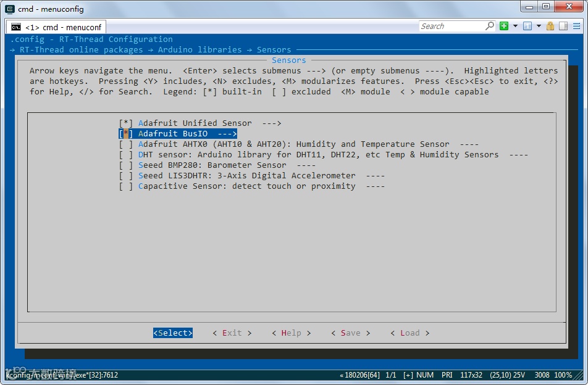Click the active consoles window icon
This screenshot has height=385, width=588.
point(527,26)
